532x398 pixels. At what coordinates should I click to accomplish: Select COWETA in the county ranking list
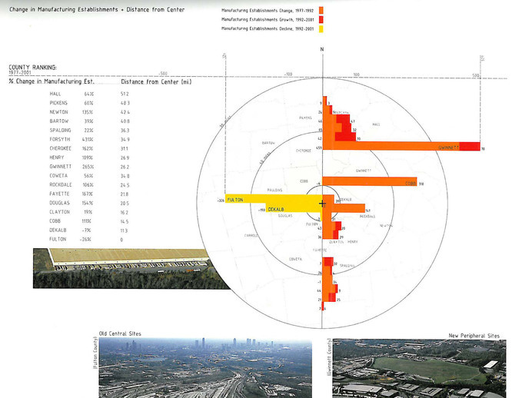(58, 176)
